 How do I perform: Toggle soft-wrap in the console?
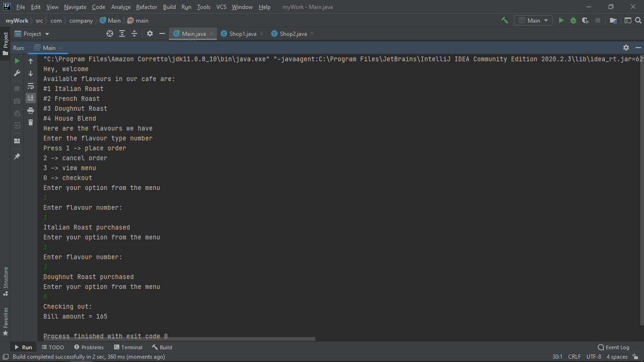click(31, 86)
